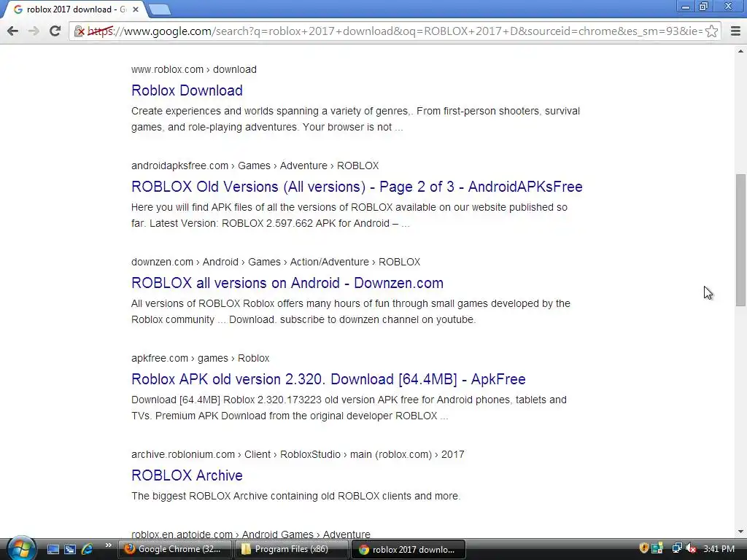Click the forward navigation arrow
This screenshot has height=560, width=747.
click(x=34, y=31)
